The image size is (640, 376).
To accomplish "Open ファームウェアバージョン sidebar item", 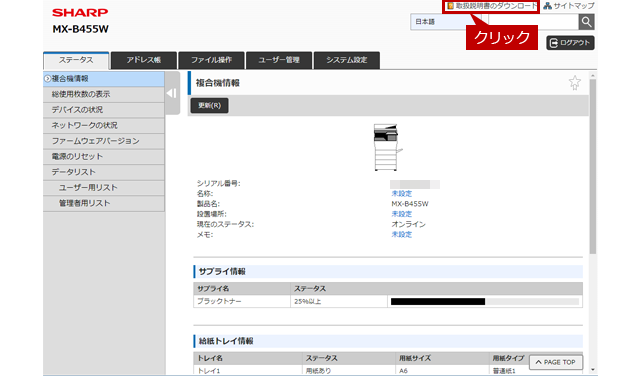I will 104,141.
